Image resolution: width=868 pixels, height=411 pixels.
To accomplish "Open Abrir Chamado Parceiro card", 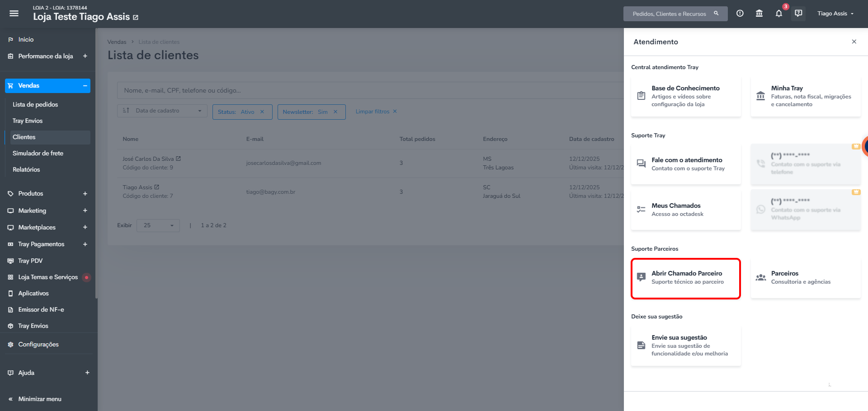I will click(x=686, y=278).
